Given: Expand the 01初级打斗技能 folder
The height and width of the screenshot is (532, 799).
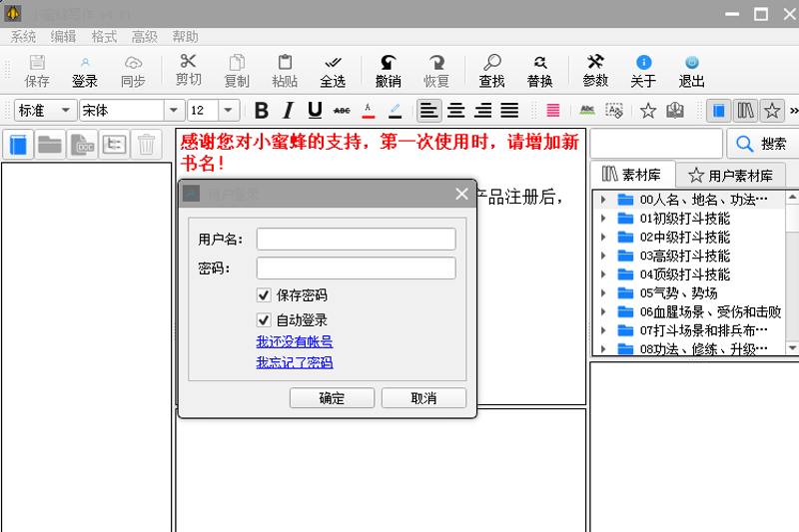Looking at the screenshot, I should click(602, 219).
